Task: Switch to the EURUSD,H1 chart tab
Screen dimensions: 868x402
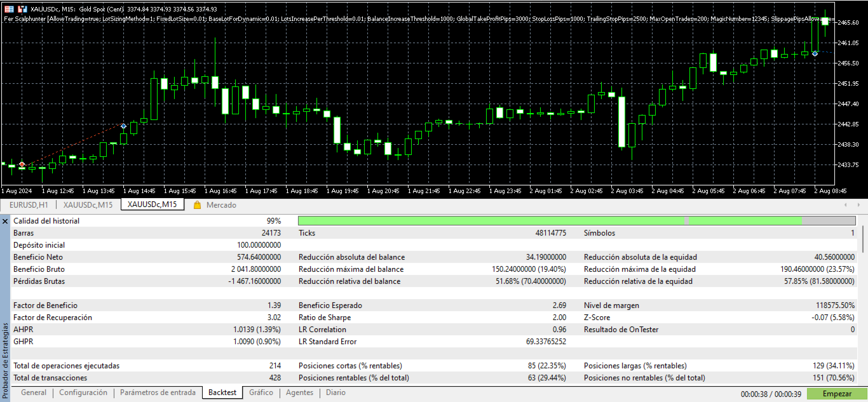Action: (x=29, y=204)
